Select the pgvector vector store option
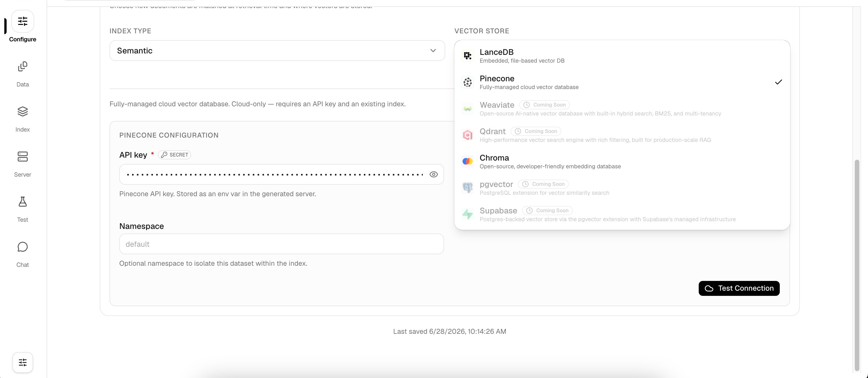The height and width of the screenshot is (378, 868). (x=622, y=188)
